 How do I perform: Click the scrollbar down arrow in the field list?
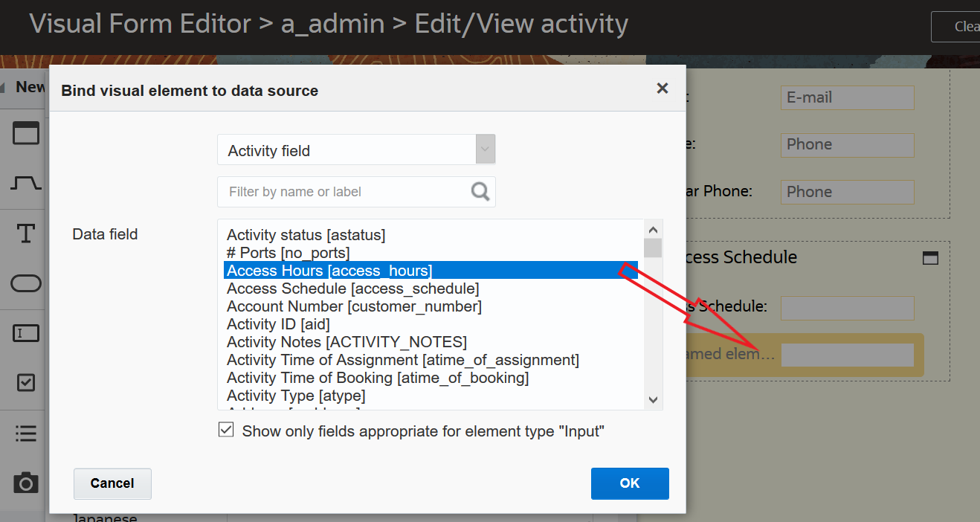coord(653,399)
